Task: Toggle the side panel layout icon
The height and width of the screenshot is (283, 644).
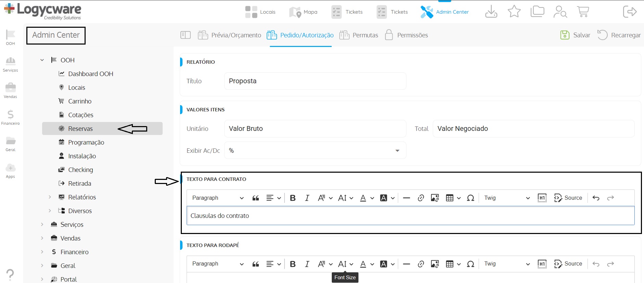Action: tap(185, 35)
